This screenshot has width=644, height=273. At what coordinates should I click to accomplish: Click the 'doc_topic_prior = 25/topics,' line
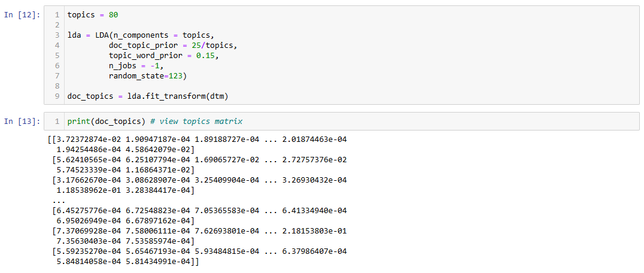[x=173, y=45]
